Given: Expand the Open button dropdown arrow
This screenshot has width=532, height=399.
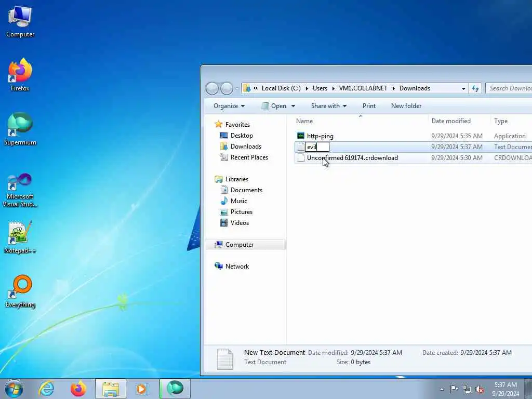Looking at the screenshot, I should [x=293, y=106].
